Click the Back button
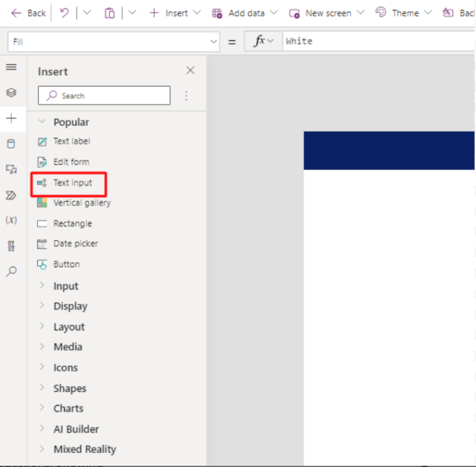 click(x=29, y=13)
